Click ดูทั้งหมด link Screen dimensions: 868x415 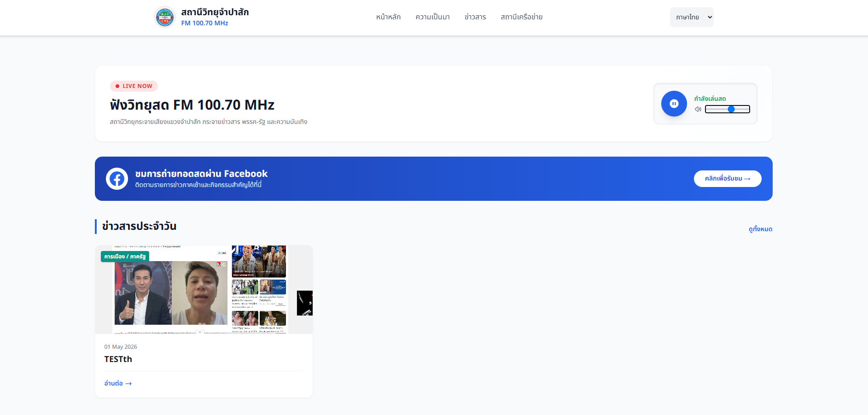pyautogui.click(x=760, y=229)
